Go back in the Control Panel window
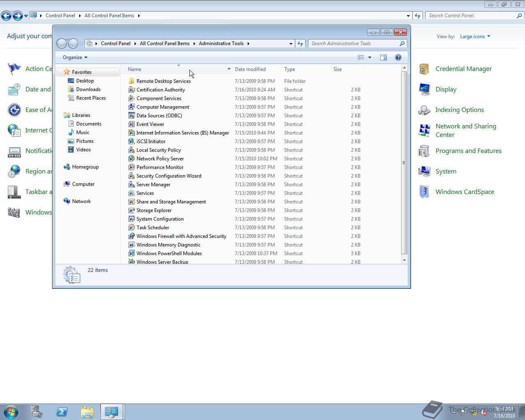The height and width of the screenshot is (420, 525). pos(7,16)
